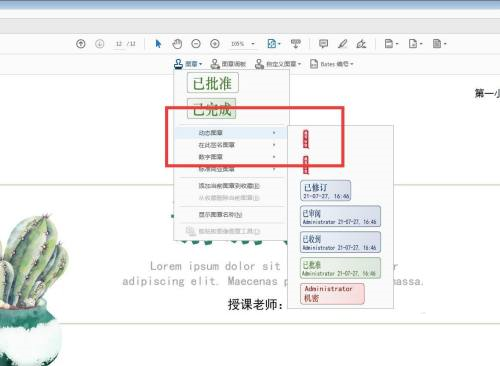
Task: Zoom out with the minus circle icon
Action: [196, 44]
